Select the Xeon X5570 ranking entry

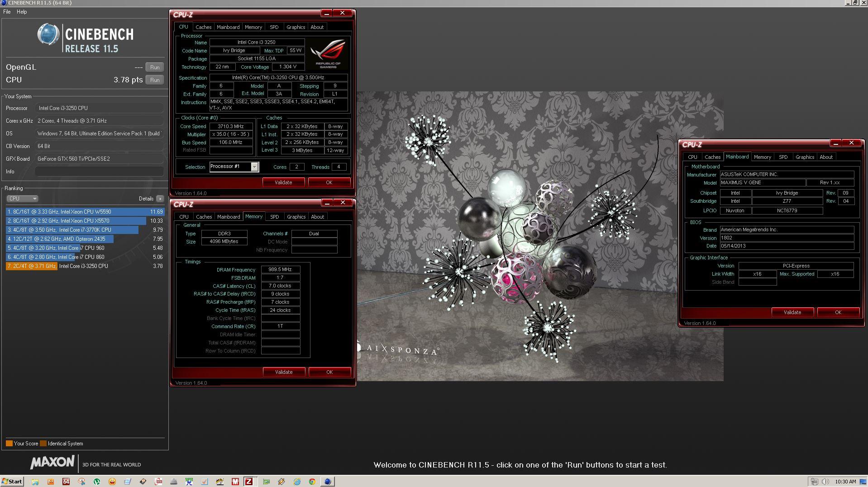pyautogui.click(x=85, y=221)
